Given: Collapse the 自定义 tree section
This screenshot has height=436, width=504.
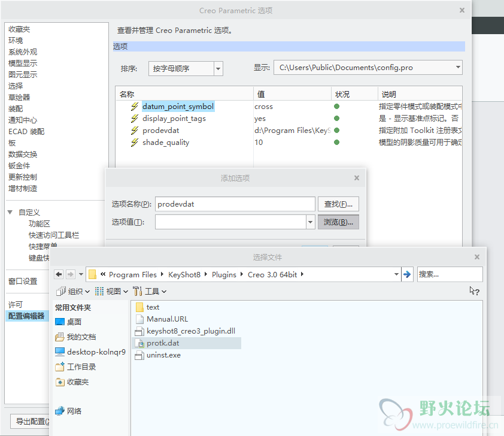Looking at the screenshot, I should pyautogui.click(x=10, y=212).
